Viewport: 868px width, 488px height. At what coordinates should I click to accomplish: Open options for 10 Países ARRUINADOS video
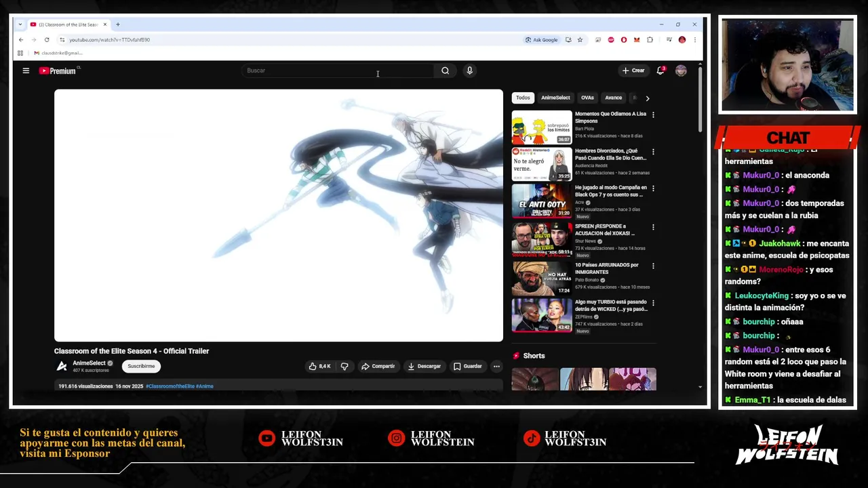(653, 266)
